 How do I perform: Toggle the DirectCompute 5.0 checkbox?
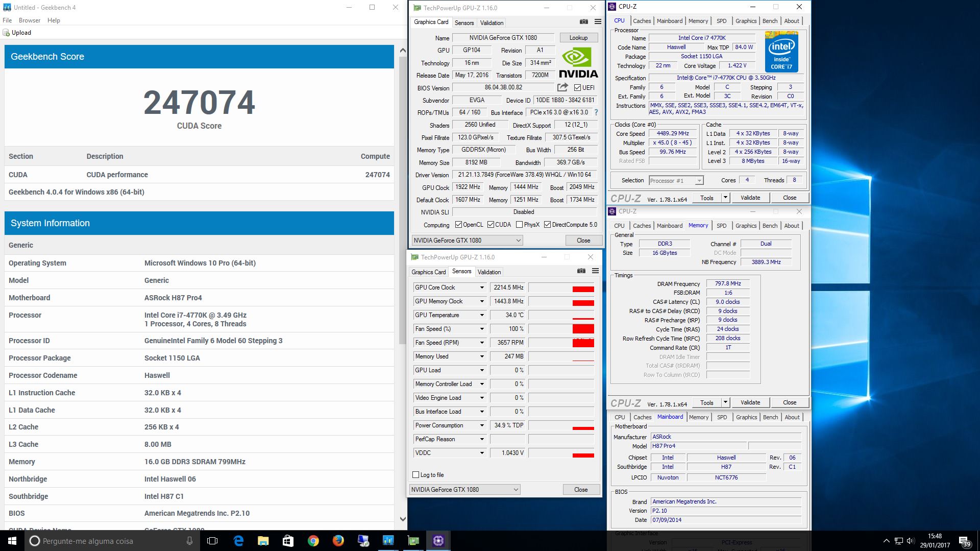547,225
